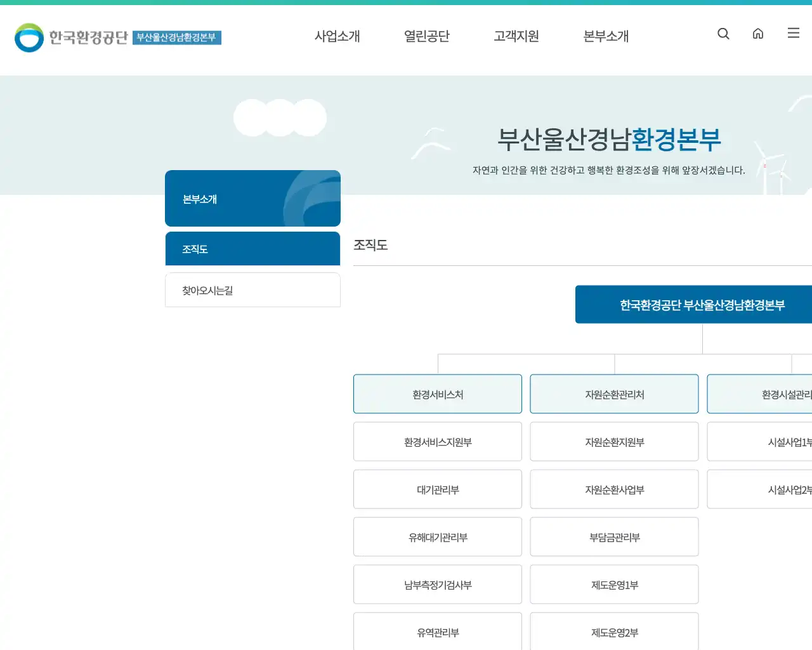Select 본부소개 in the sidebar

[252, 198]
